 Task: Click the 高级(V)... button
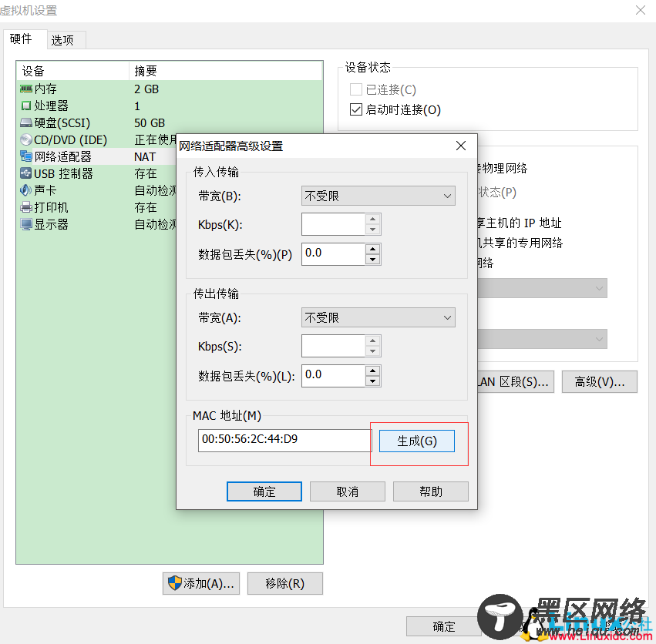pos(600,381)
